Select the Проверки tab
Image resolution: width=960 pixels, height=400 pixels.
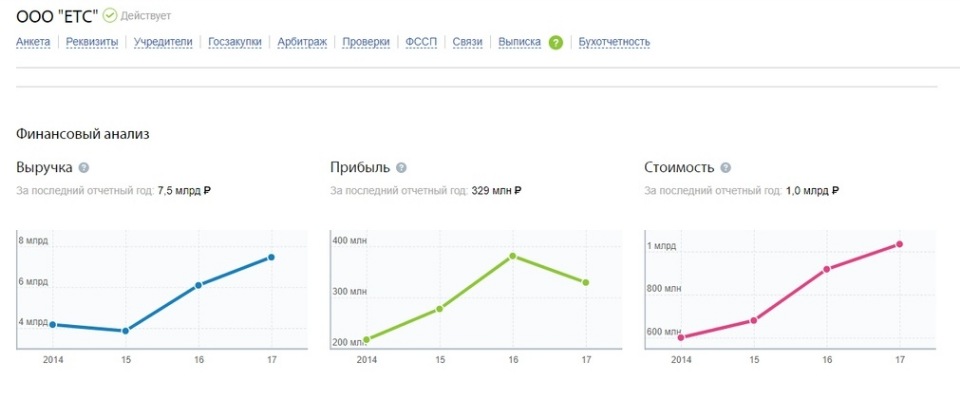point(366,42)
